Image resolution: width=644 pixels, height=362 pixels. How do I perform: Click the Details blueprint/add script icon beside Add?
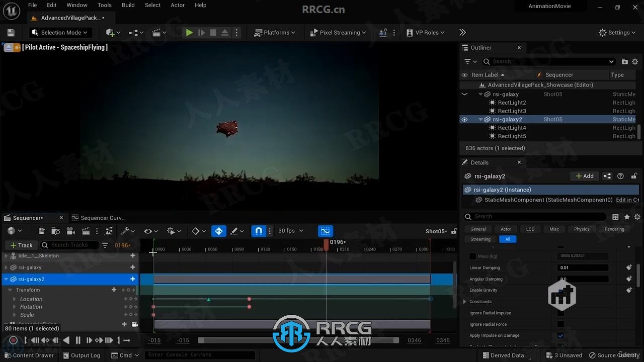tap(607, 176)
